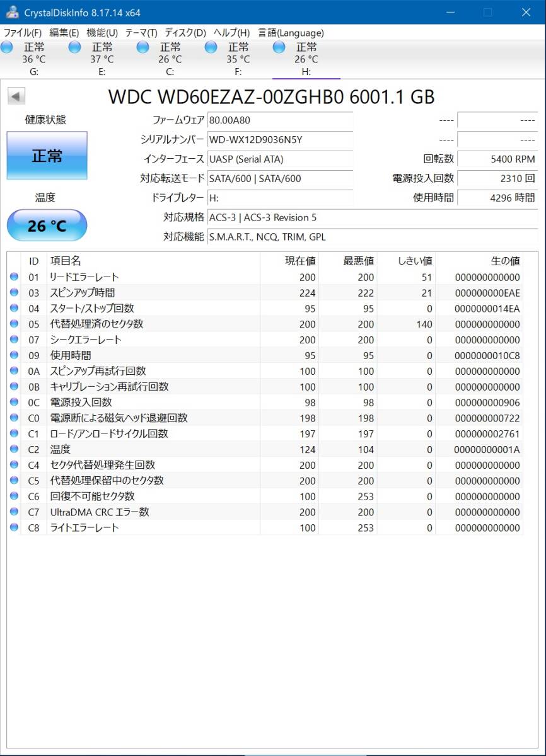Open the 編集(E) menu
Screen dimensions: 546x756
64,33
